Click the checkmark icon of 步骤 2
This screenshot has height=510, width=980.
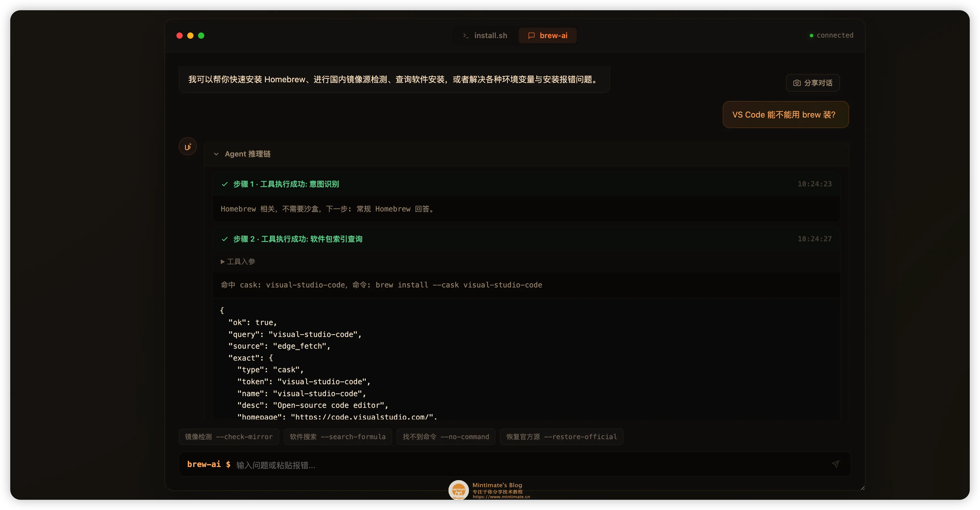tap(225, 239)
